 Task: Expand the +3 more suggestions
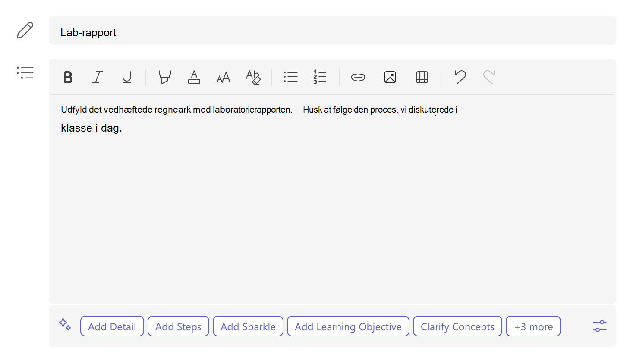[x=533, y=326]
